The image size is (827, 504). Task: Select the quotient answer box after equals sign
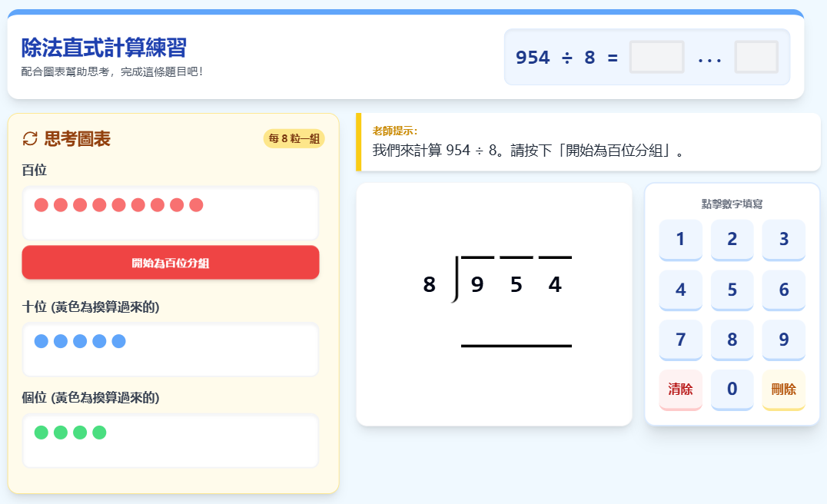coord(656,57)
